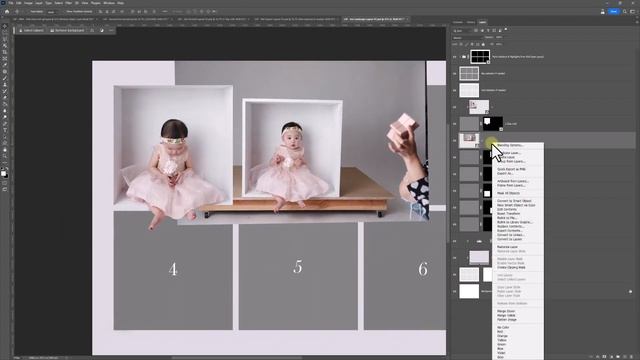Choose Quick Export as PNG

click(x=511, y=169)
